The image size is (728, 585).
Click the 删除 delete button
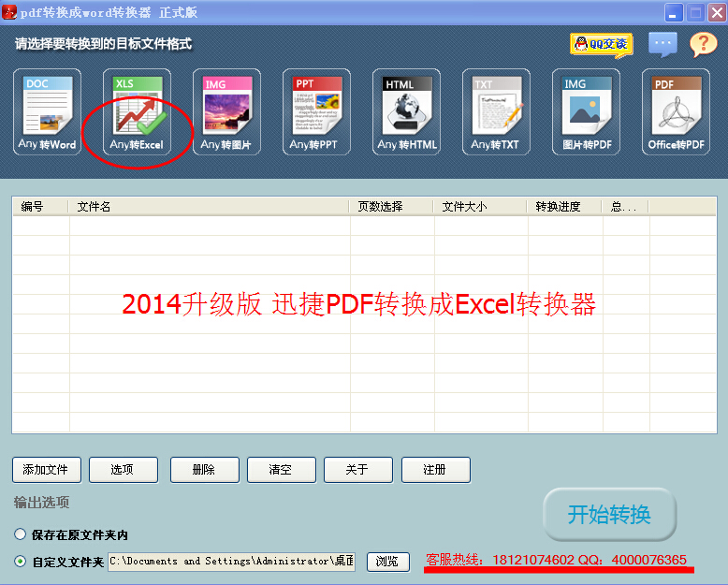tap(205, 470)
